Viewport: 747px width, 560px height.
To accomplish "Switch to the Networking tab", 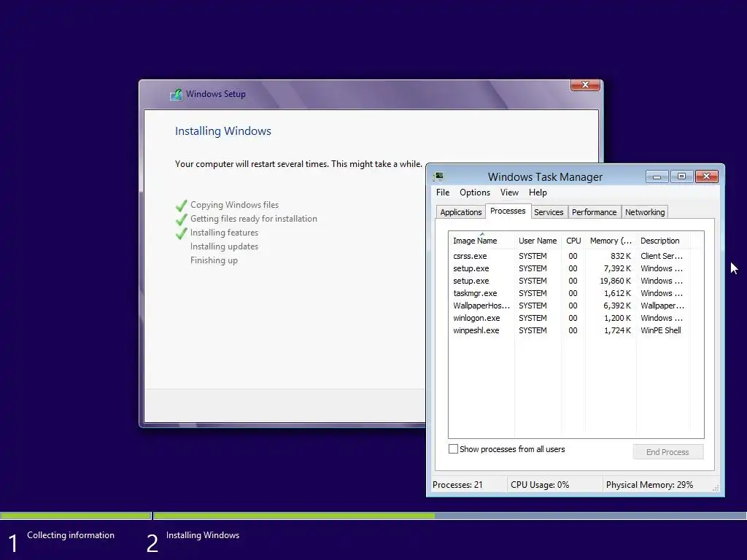I will tap(645, 212).
